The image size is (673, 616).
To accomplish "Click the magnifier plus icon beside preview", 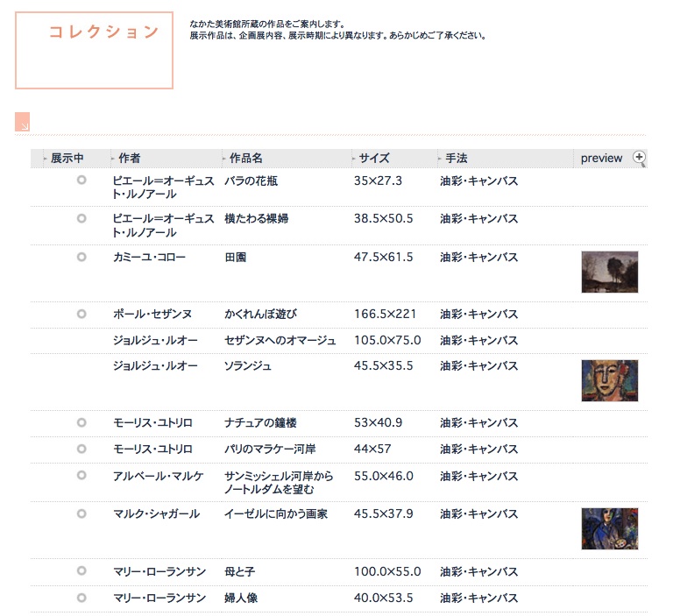I will [x=639, y=158].
